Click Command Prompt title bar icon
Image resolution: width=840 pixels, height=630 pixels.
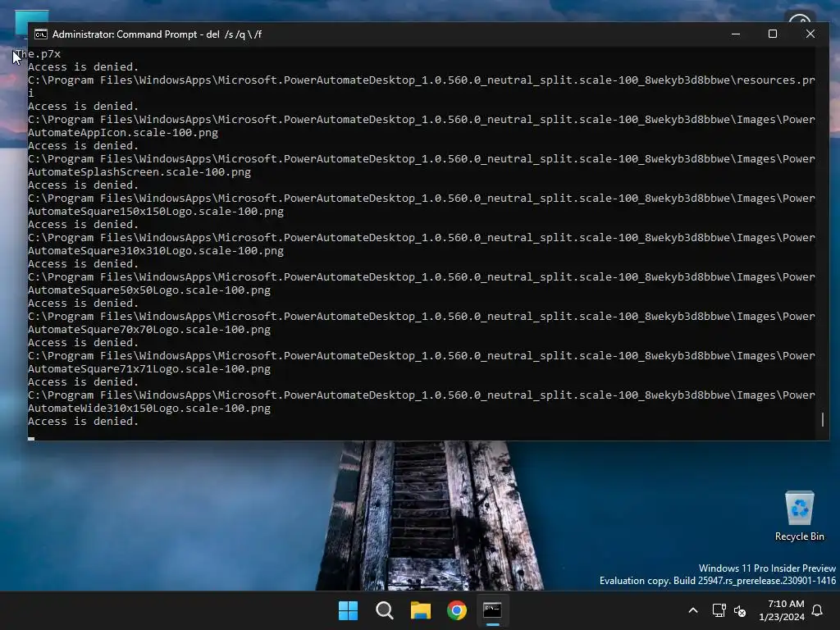tap(41, 34)
